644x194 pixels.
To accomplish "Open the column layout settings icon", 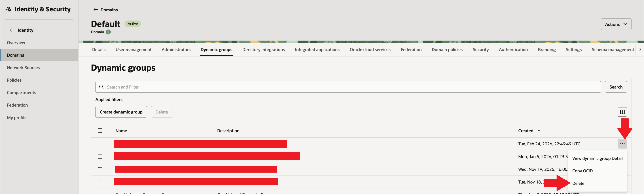I will coord(622,112).
